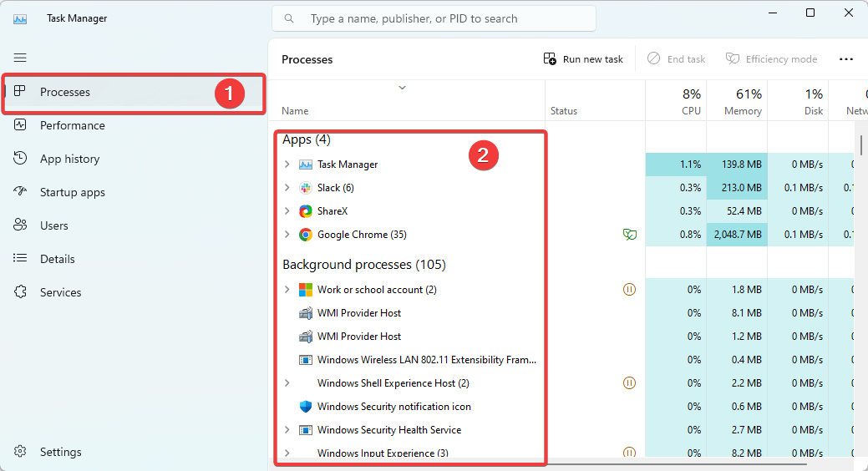The image size is (868, 471).
Task: Open the App history tab
Action: coord(133,159)
